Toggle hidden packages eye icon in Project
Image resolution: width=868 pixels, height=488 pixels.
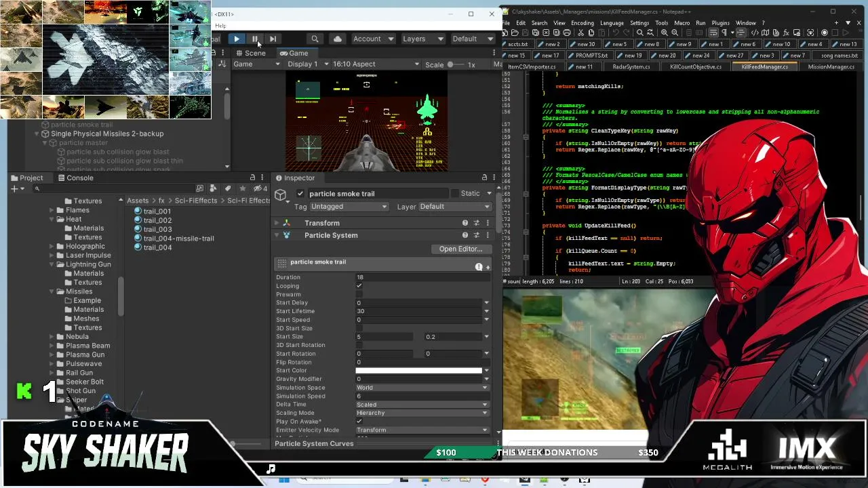coord(259,189)
